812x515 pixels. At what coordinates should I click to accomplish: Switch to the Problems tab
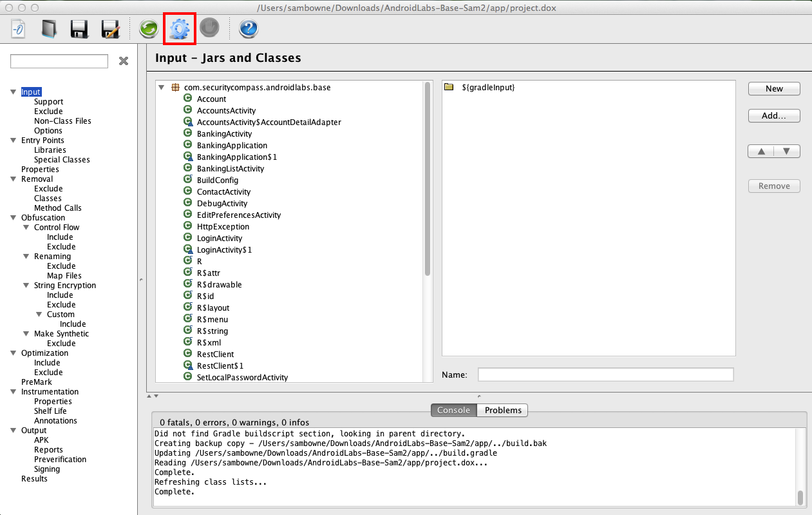pyautogui.click(x=503, y=410)
